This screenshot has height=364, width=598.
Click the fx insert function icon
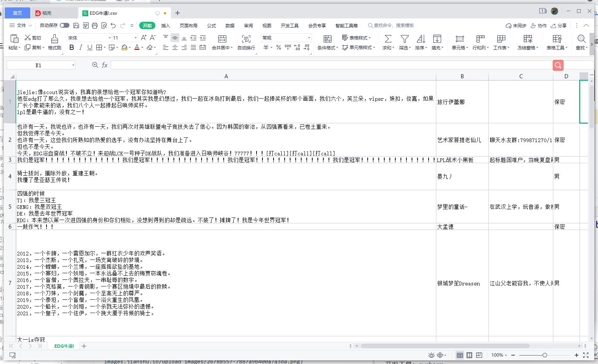pos(105,65)
